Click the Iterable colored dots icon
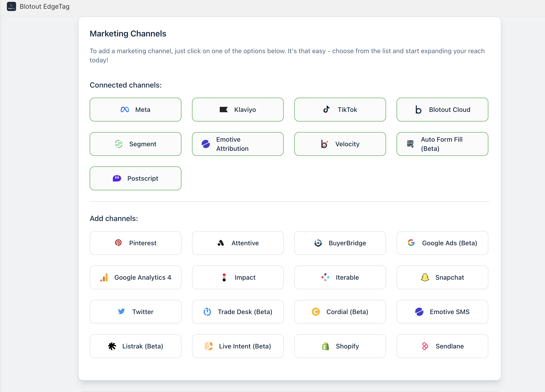 [325, 277]
